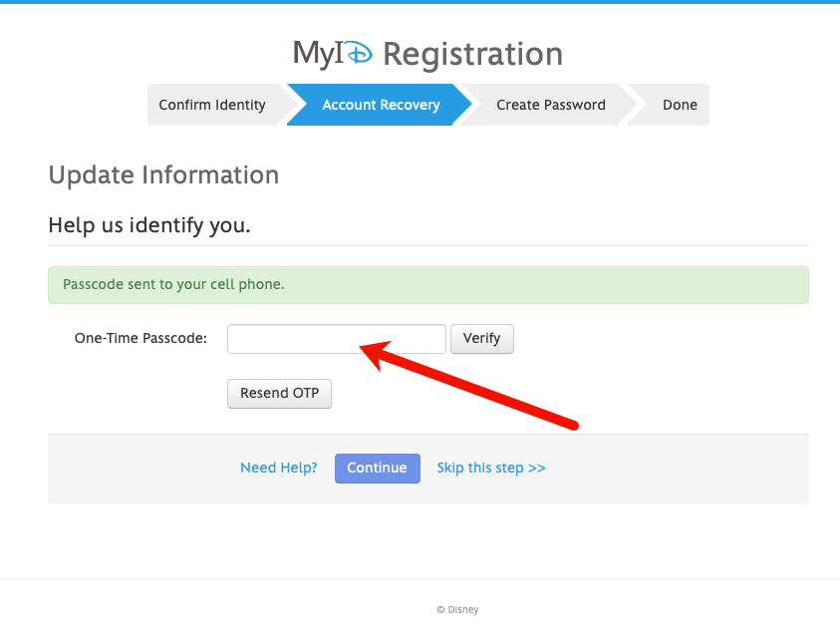
Task: Click the blue strip at page top
Action: [x=420, y=2]
